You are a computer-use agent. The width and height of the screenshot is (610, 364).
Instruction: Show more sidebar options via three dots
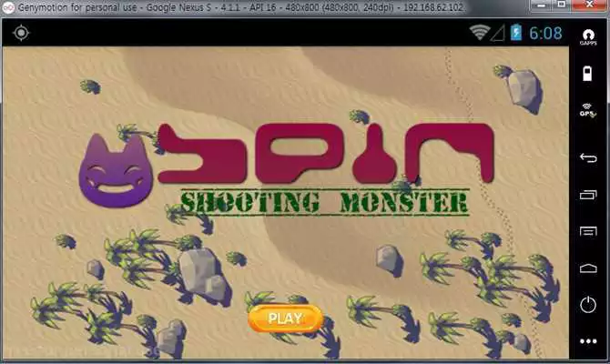[588, 341]
